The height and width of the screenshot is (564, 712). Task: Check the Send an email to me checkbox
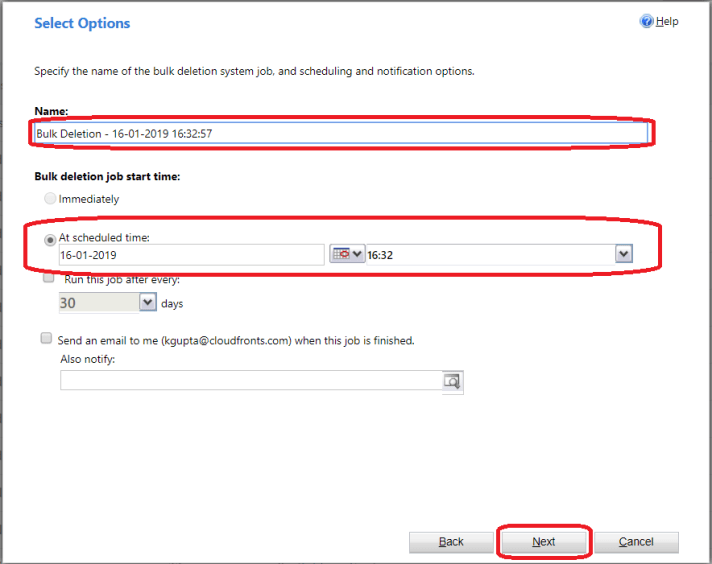pos(46,339)
